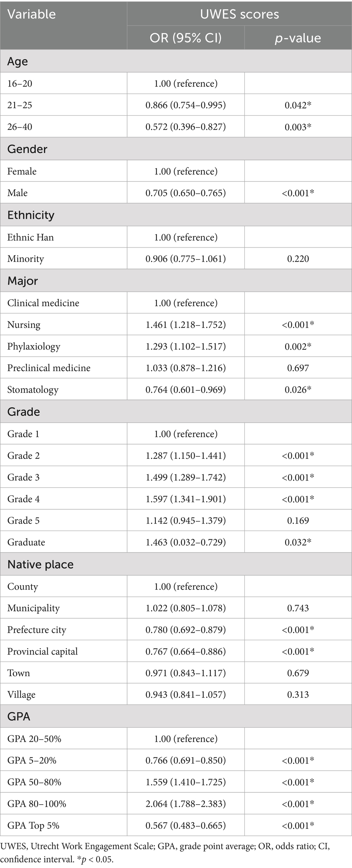Select the Nursing row label
The image size is (352, 868).
click(24, 324)
